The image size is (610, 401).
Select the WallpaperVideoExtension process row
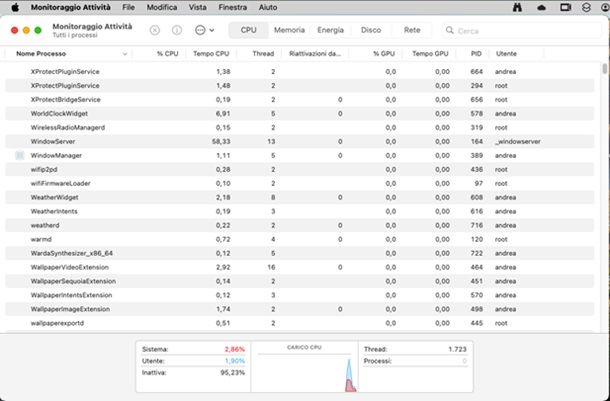click(300, 268)
